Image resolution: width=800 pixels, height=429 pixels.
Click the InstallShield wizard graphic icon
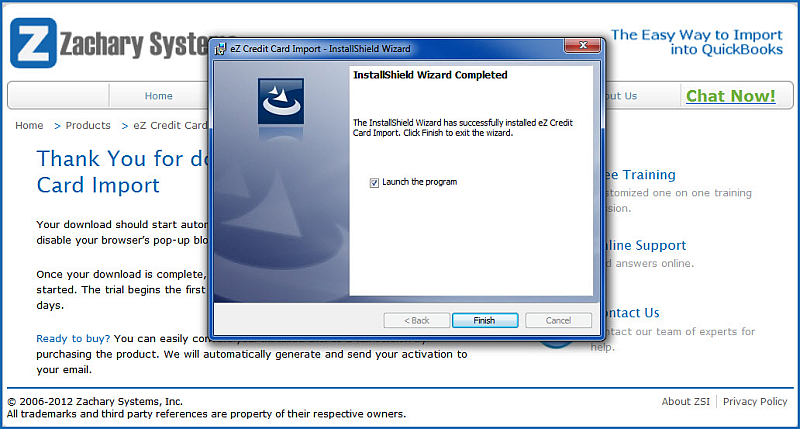281,101
